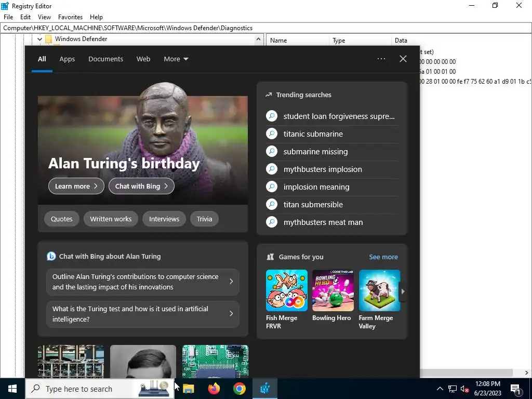Click the registry path address bar
This screenshot has height=399, width=532.
266,28
